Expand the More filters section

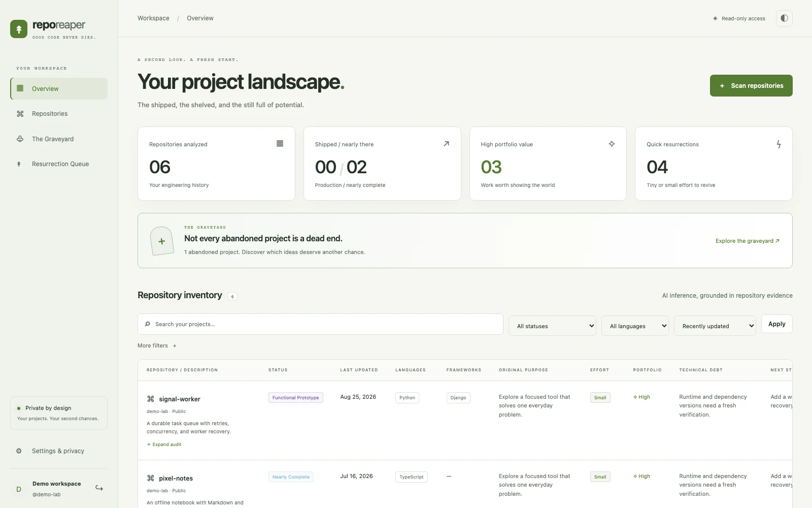tap(157, 345)
